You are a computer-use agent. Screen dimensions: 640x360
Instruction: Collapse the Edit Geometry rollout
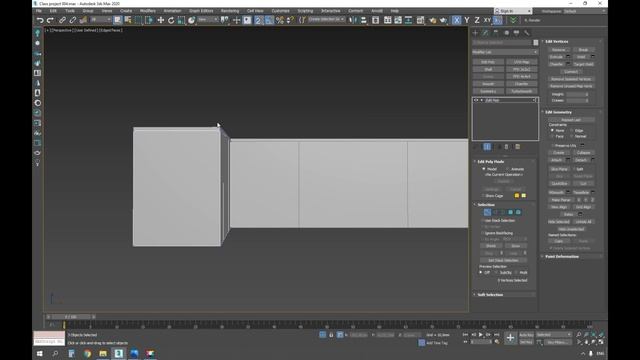[558, 112]
